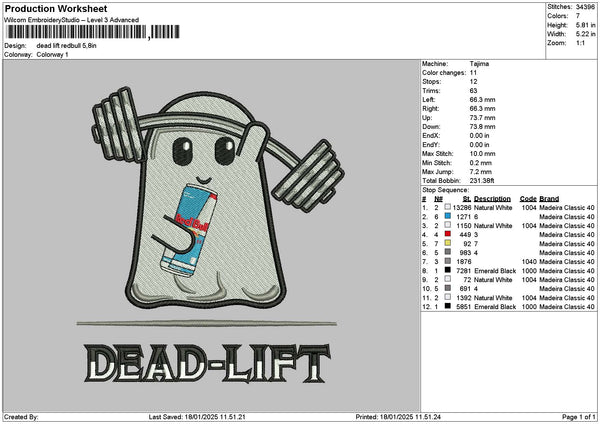600x424 pixels.
Task: Select the Description column header
Action: (x=492, y=199)
